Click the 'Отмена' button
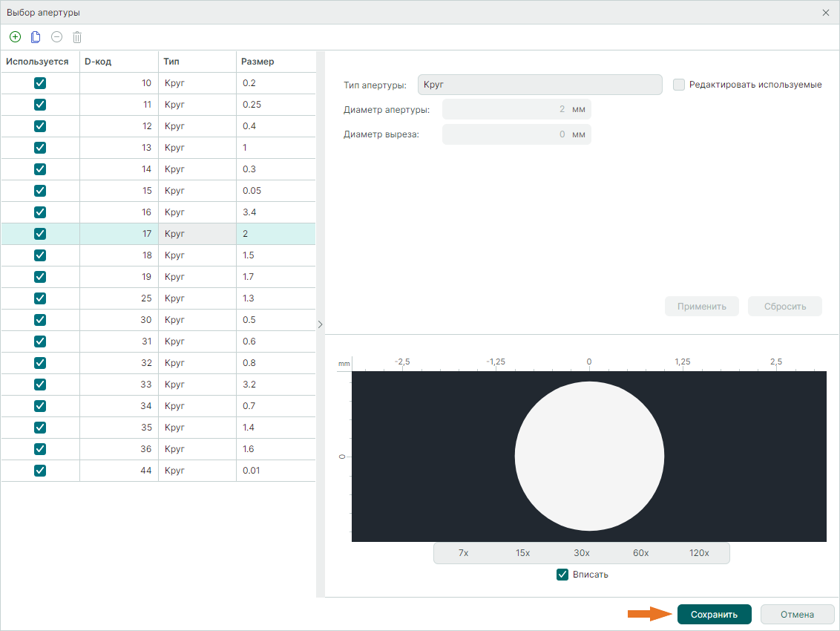840x631 pixels. point(797,615)
